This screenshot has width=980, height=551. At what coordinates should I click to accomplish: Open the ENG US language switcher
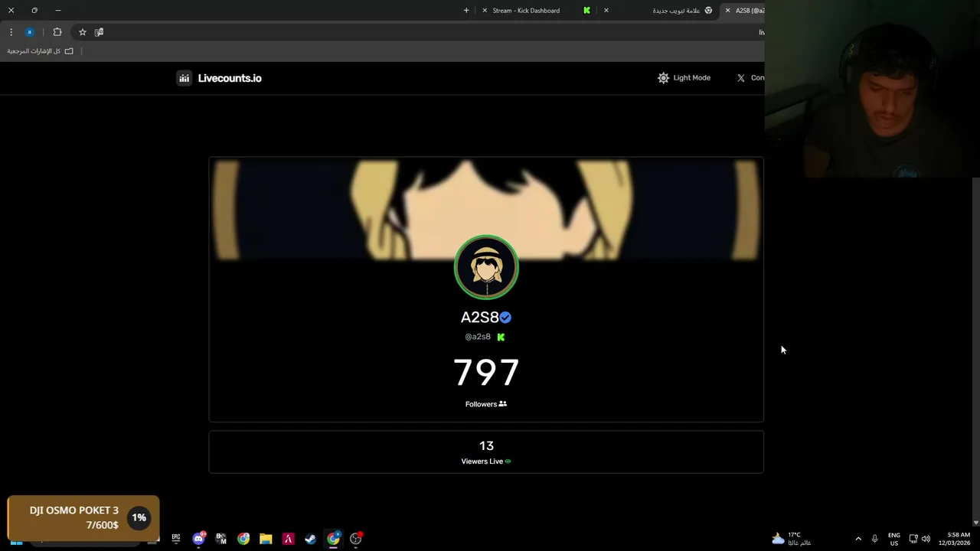pos(894,539)
